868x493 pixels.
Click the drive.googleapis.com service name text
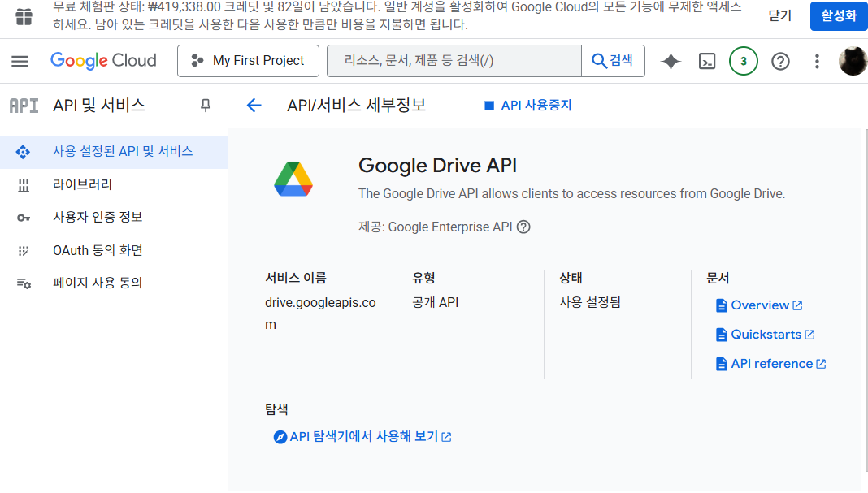pos(320,314)
